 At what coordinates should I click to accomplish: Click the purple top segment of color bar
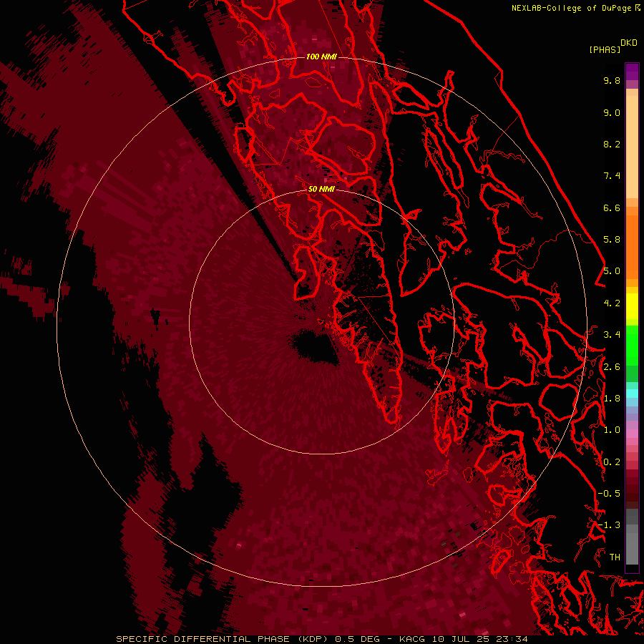[x=632, y=72]
